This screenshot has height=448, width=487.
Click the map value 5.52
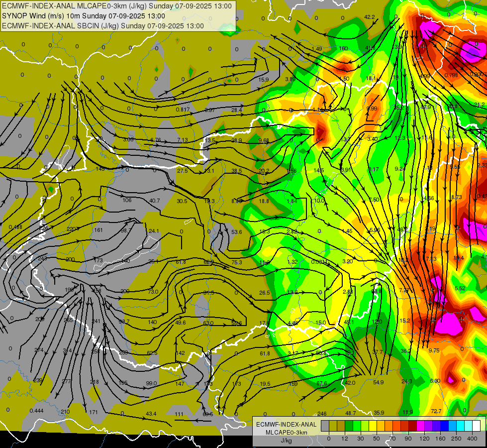pos(460,289)
